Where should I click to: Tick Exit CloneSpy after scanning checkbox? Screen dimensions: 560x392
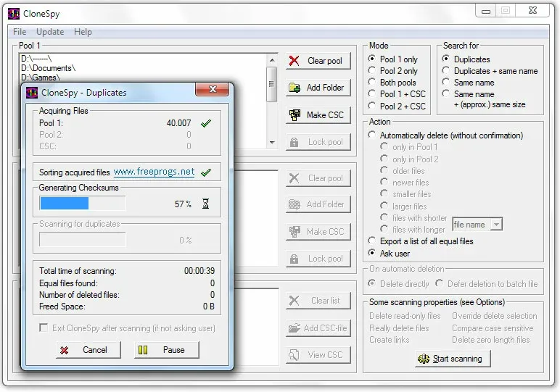(44, 328)
